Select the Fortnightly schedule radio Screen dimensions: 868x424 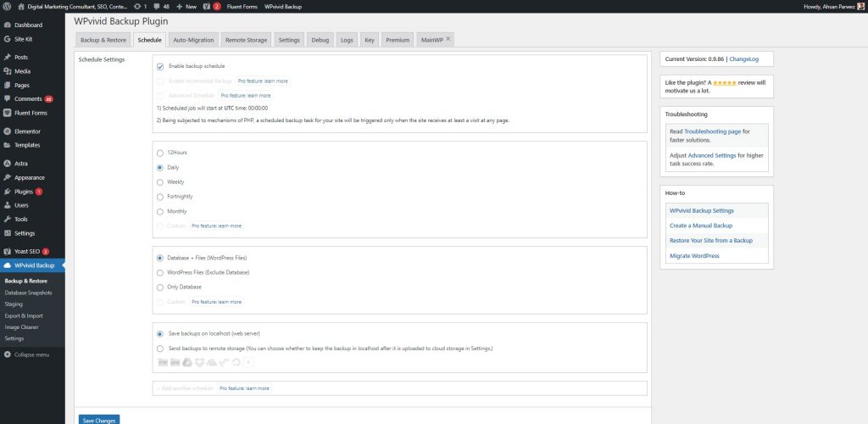[160, 197]
